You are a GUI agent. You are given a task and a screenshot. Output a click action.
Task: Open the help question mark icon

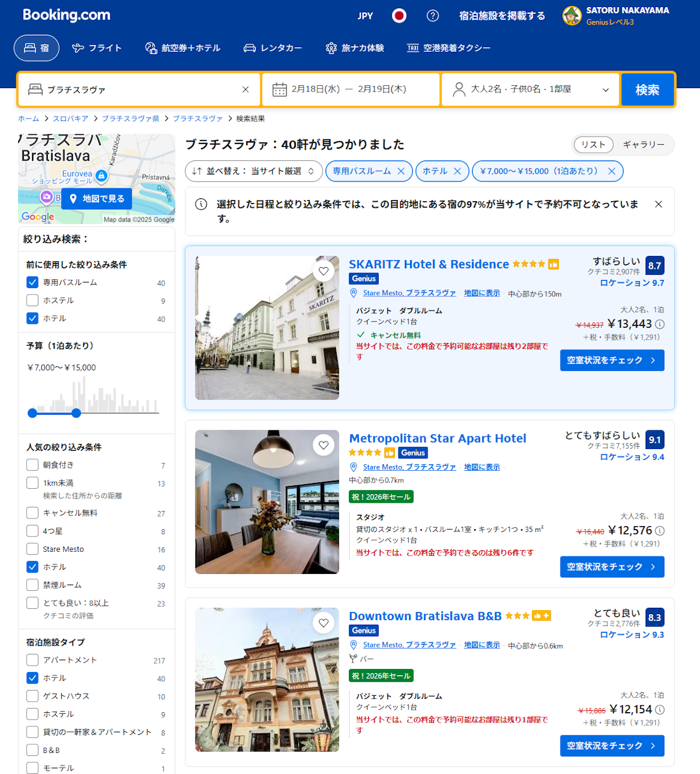433,16
